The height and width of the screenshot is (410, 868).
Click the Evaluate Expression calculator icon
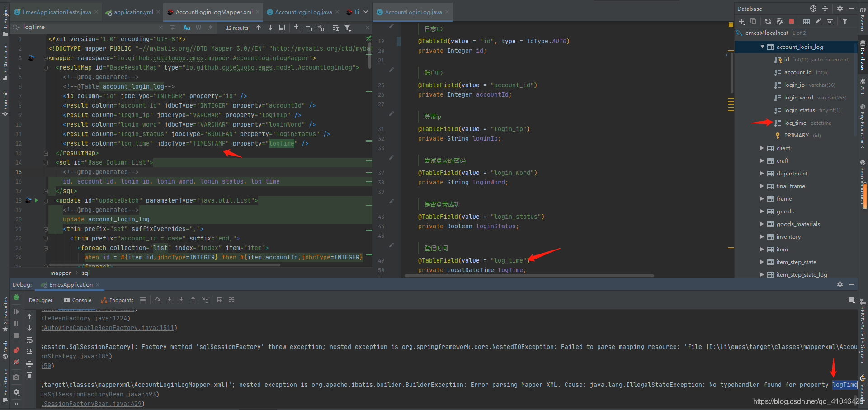coord(220,300)
